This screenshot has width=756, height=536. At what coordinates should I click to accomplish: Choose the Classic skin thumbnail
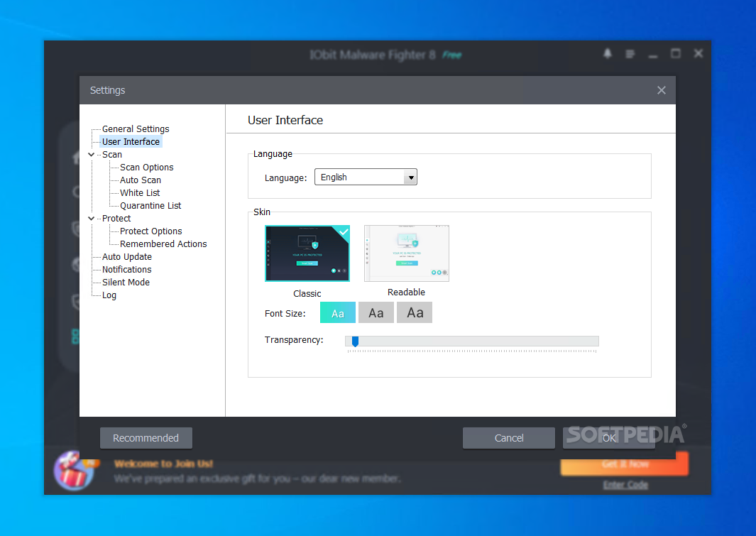click(307, 253)
